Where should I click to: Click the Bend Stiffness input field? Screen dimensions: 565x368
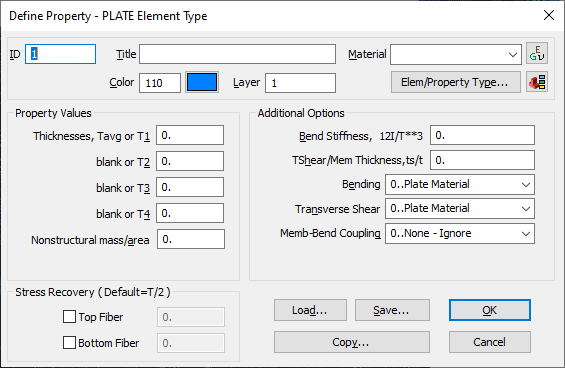[x=482, y=135]
